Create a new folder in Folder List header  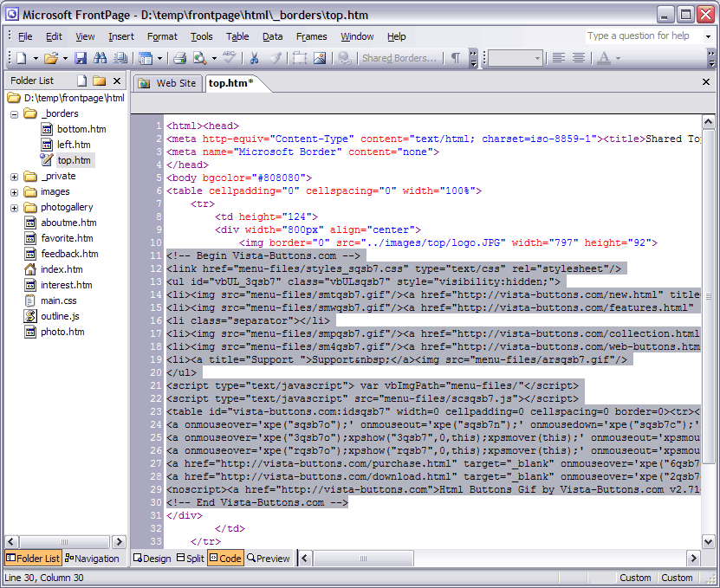[99, 81]
